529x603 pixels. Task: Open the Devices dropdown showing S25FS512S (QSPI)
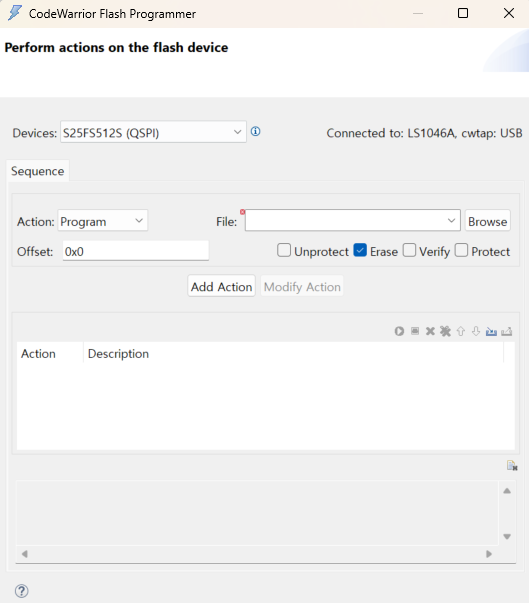pos(153,132)
